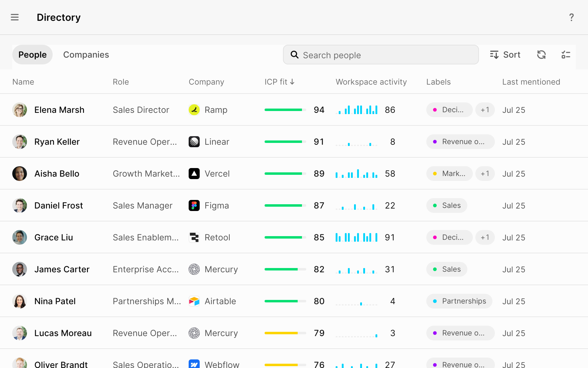Click Mercury logo in James Carter row
The width and height of the screenshot is (588, 368).
point(194,269)
